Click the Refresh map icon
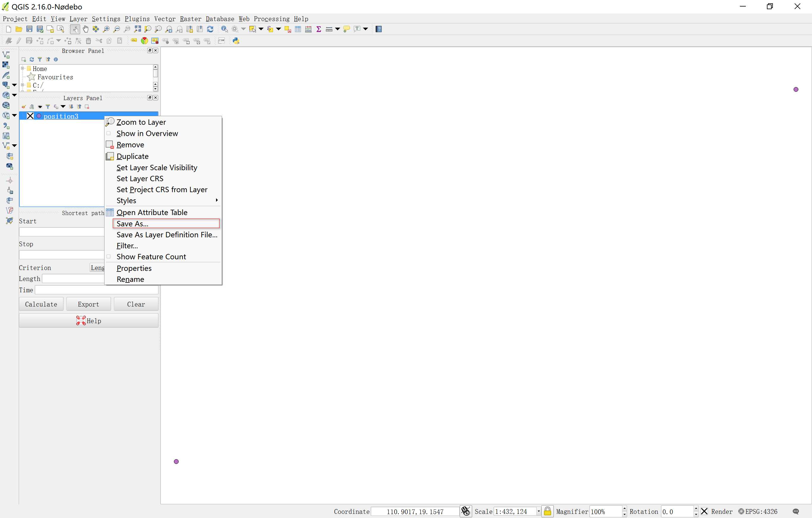The width and height of the screenshot is (812, 518). click(x=210, y=29)
